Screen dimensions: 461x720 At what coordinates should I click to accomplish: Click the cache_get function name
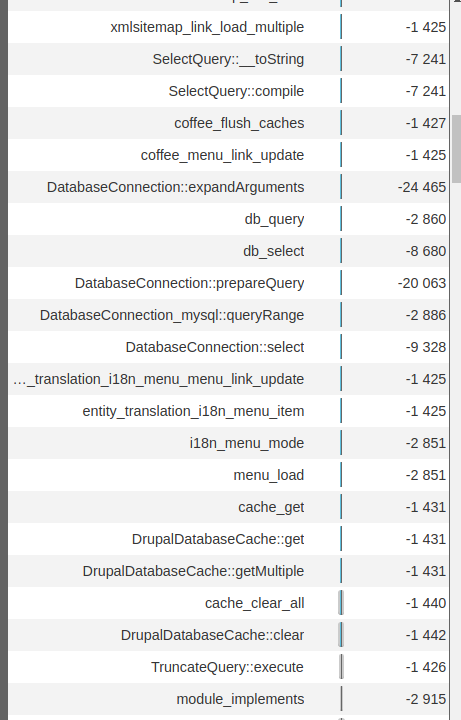(x=271, y=507)
